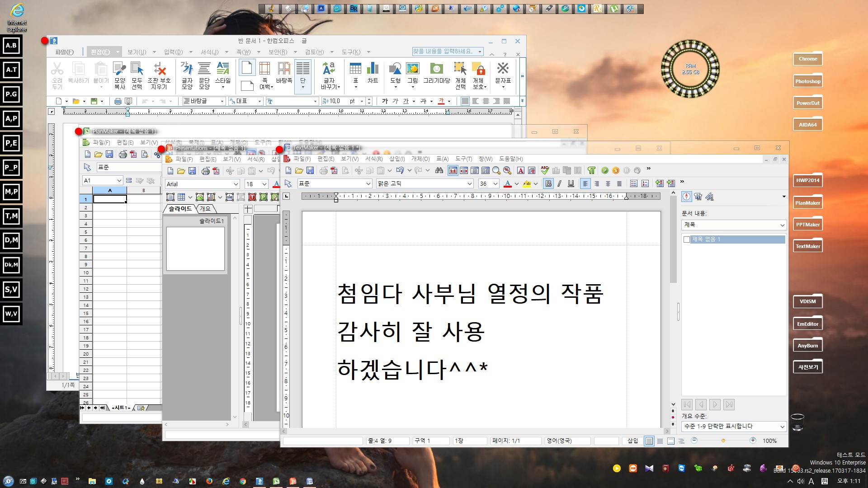
Task: Click 모양 복사 icon in Hangul ribbon
Action: tap(120, 75)
